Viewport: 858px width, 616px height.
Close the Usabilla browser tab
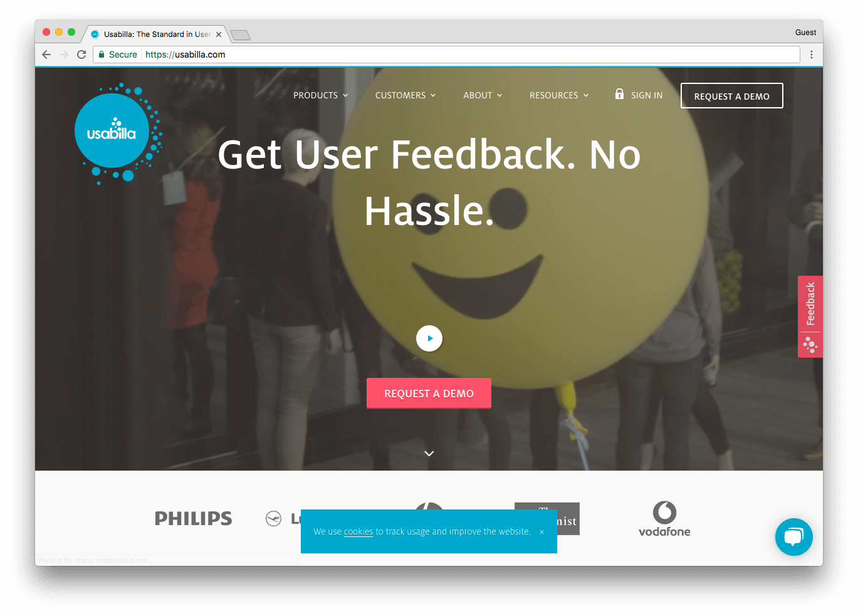(219, 34)
